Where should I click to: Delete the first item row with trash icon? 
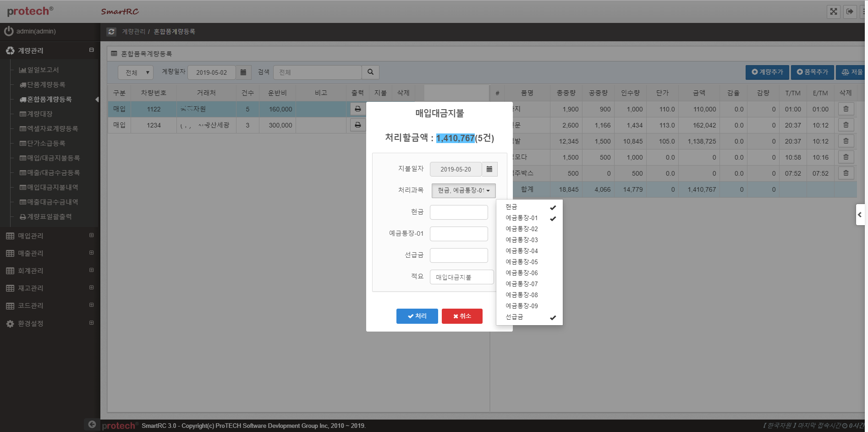tap(846, 109)
